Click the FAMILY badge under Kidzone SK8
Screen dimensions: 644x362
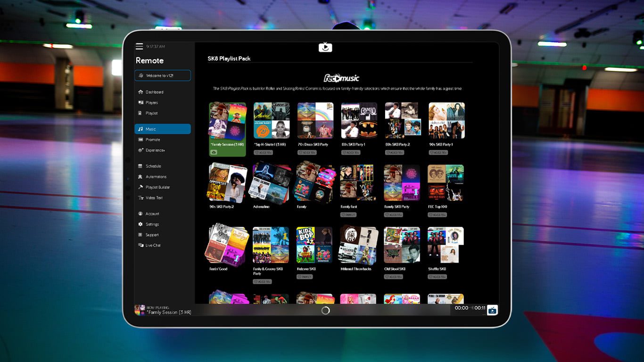[305, 277]
